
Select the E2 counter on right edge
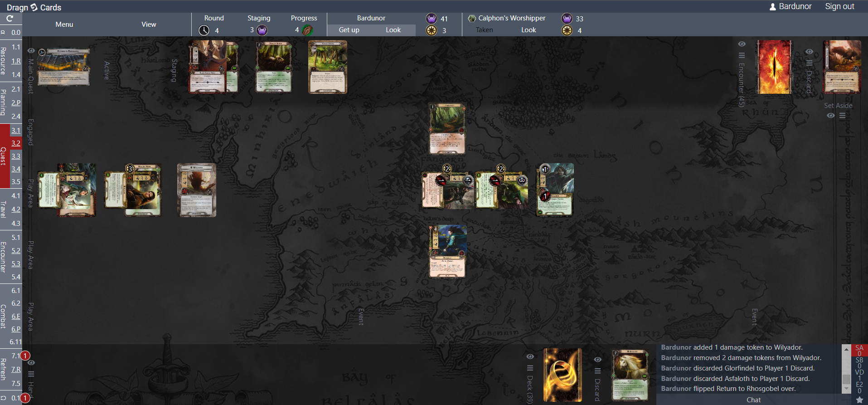point(859,387)
